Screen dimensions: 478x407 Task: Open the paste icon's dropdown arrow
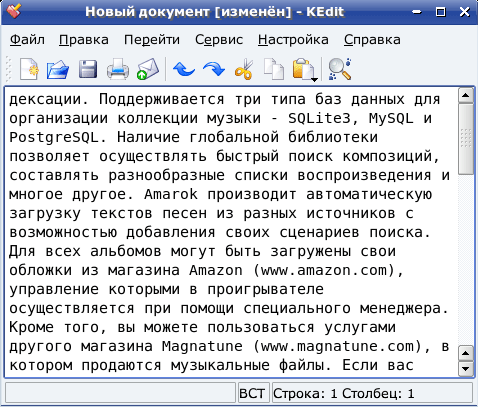(x=314, y=79)
